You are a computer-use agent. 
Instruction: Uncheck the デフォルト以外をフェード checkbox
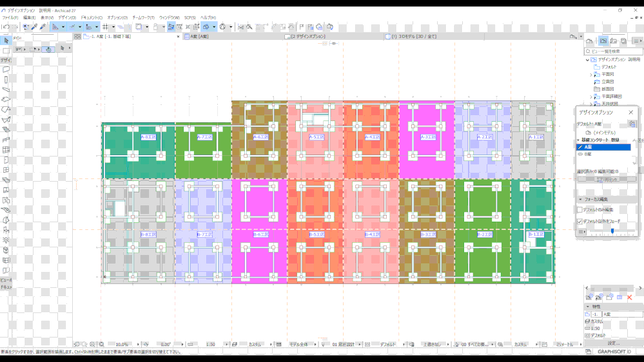[x=580, y=221]
